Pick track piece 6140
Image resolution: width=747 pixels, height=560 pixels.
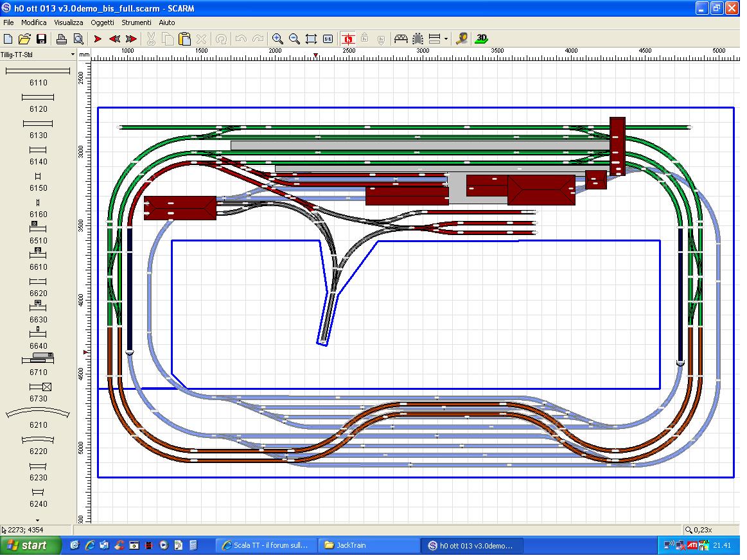pos(38,155)
